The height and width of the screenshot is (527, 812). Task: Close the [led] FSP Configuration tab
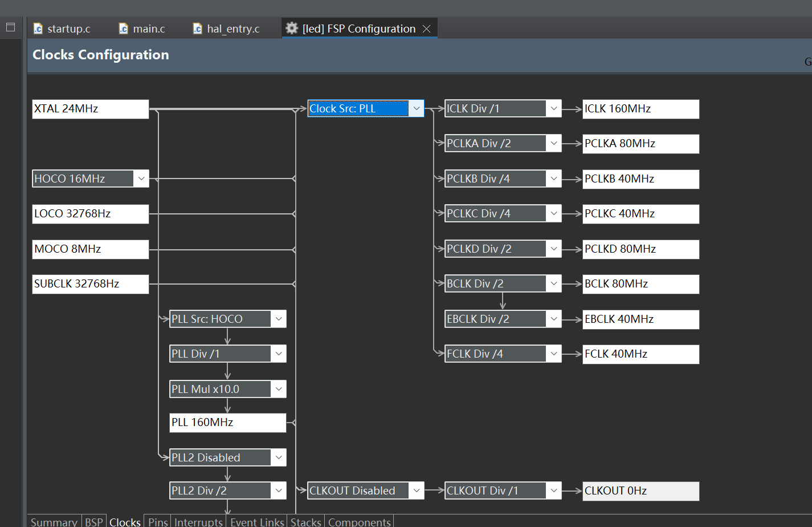(x=427, y=29)
